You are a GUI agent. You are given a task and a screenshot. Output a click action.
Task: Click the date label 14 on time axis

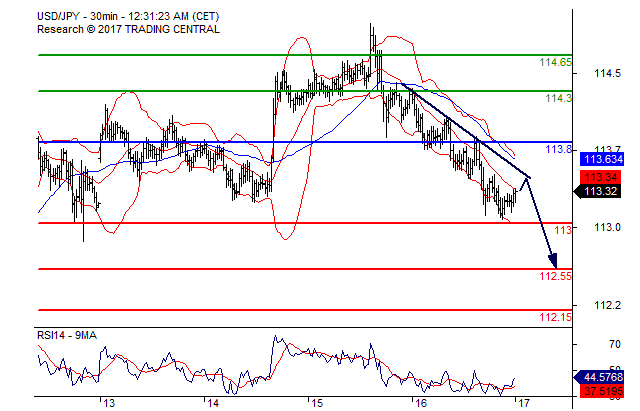pyautogui.click(x=213, y=404)
